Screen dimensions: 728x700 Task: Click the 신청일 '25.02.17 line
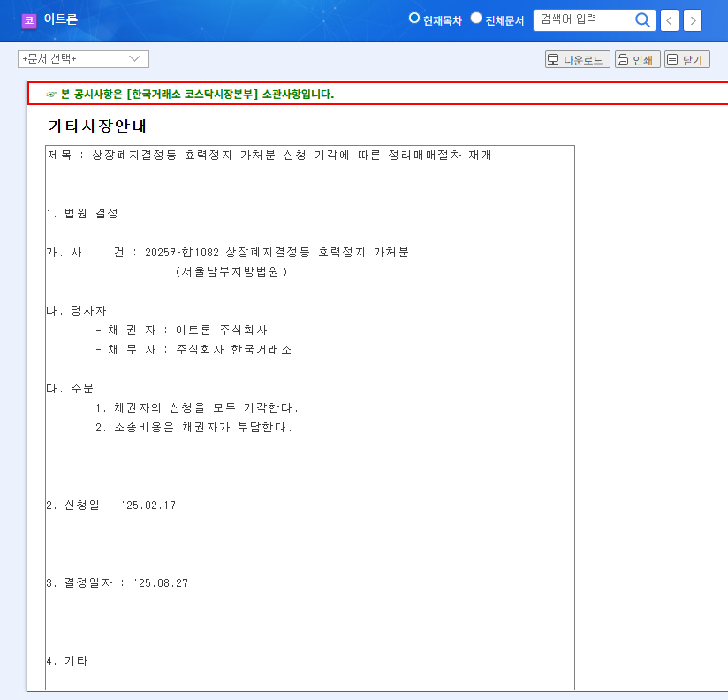click(111, 506)
